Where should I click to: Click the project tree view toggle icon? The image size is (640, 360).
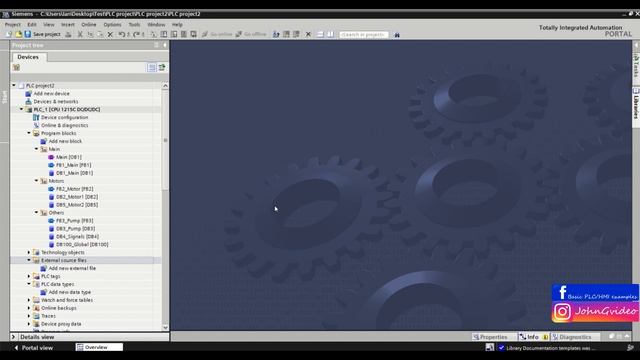click(x=152, y=67)
